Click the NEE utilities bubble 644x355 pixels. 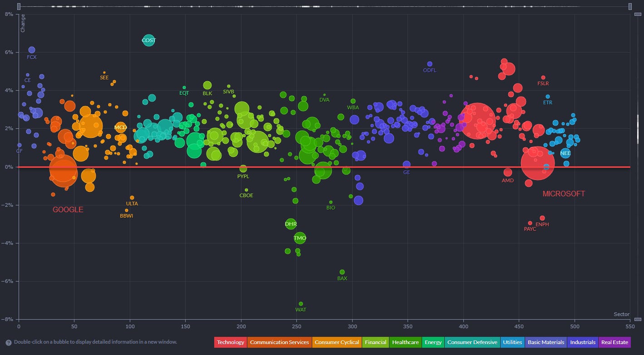[565, 153]
